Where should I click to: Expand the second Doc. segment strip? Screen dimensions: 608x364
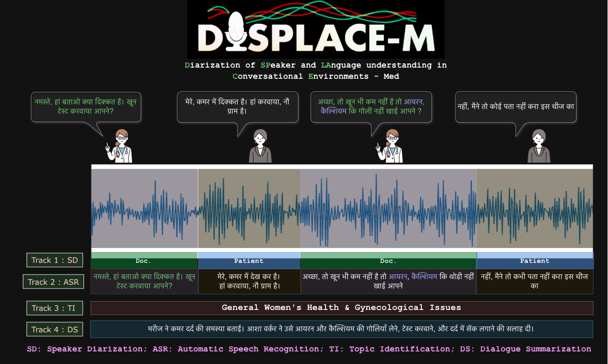[x=388, y=261]
